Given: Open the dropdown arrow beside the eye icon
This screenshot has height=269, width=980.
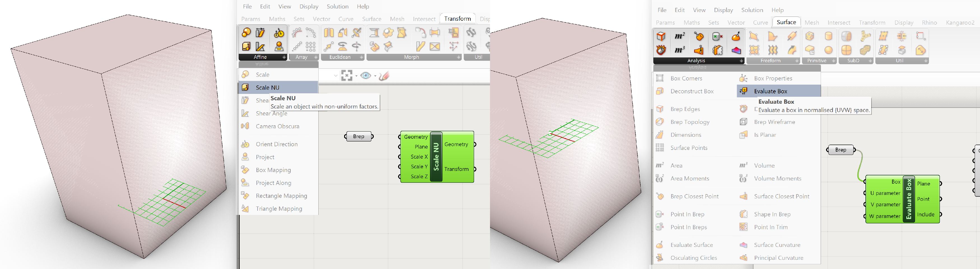Looking at the screenshot, I should pos(375,76).
